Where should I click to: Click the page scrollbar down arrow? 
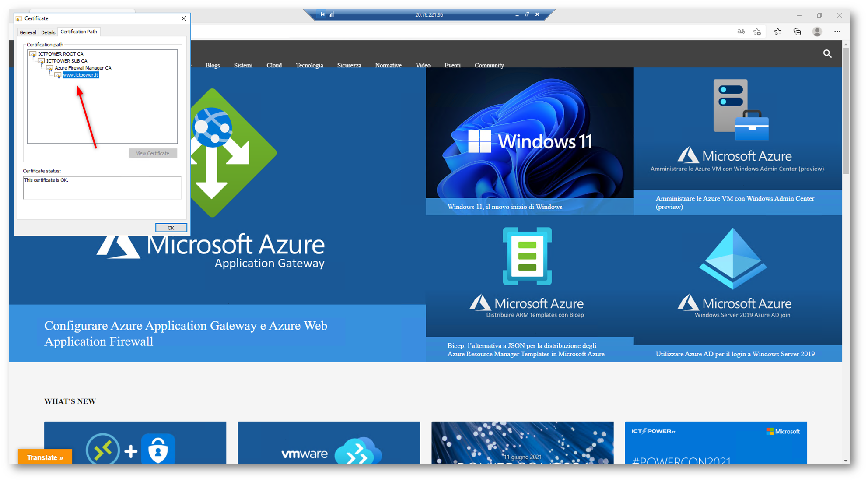846,460
